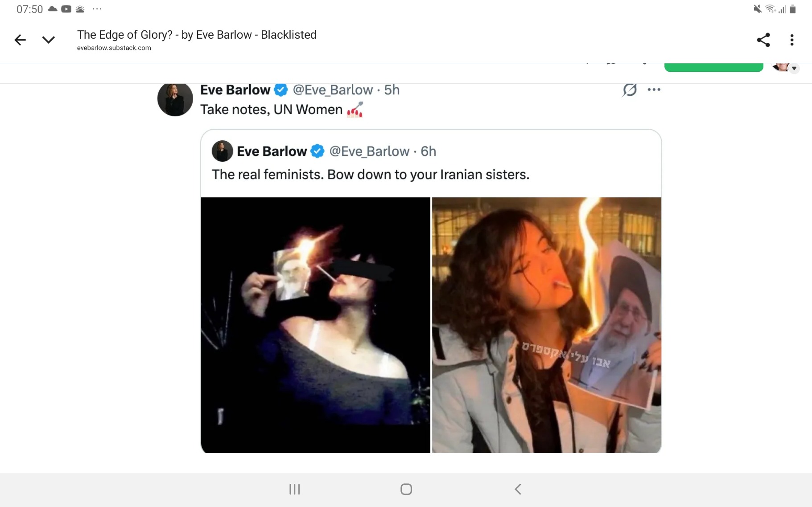The width and height of the screenshot is (812, 507).
Task: Open the right photo with Hebrew text overlay
Action: pyautogui.click(x=546, y=325)
